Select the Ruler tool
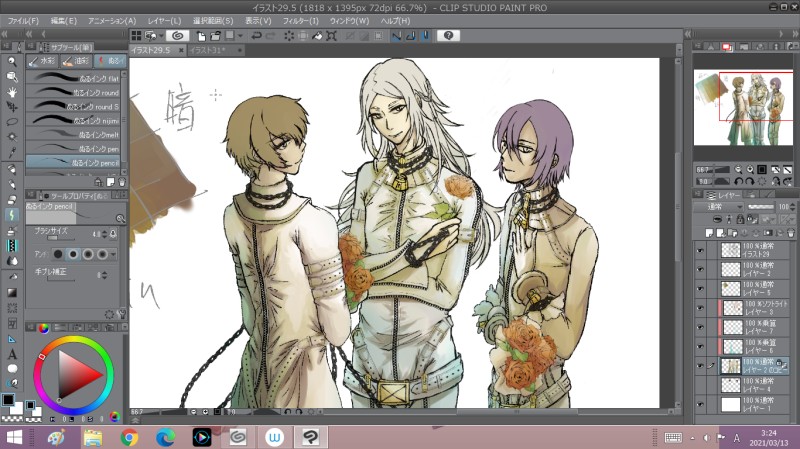 [x=12, y=339]
